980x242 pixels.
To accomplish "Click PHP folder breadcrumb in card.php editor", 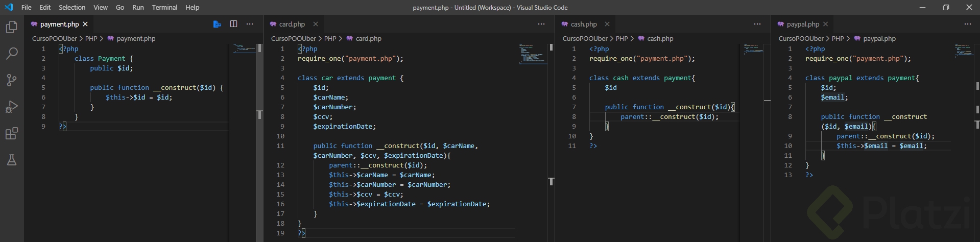I will pyautogui.click(x=330, y=39).
